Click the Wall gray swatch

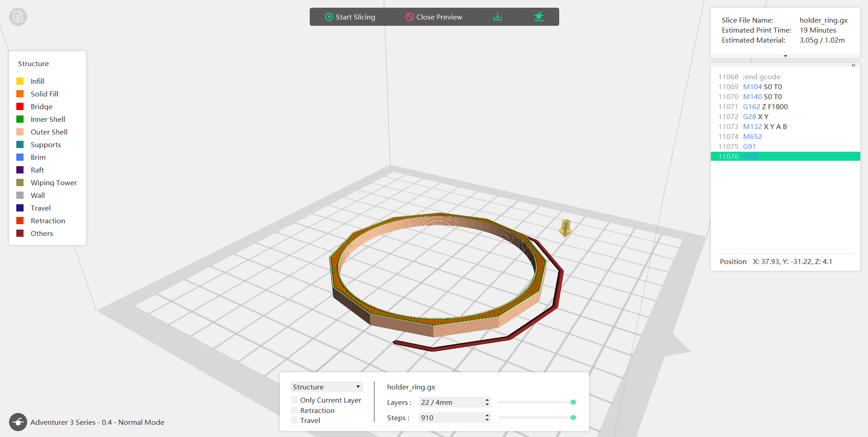[x=20, y=195]
